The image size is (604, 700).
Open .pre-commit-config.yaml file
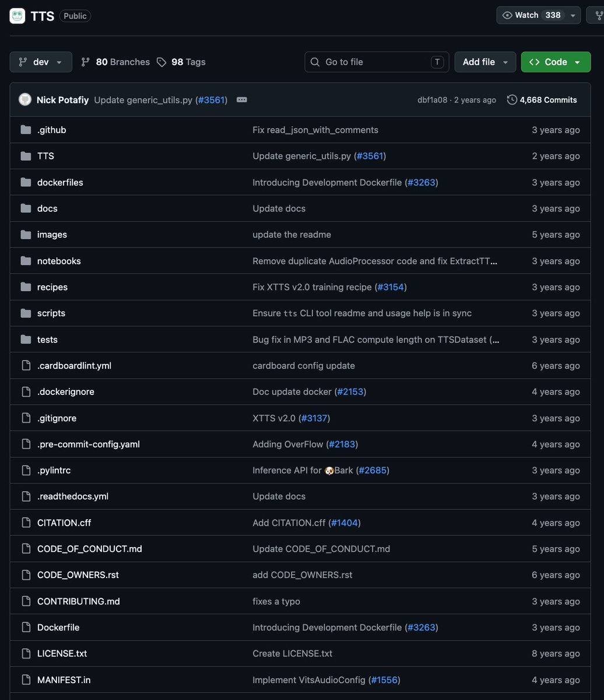89,444
